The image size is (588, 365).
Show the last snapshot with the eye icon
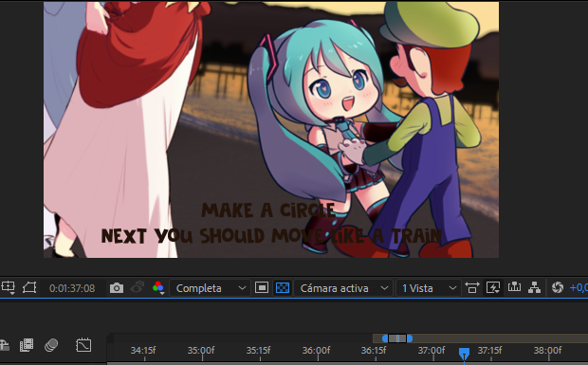[138, 288]
